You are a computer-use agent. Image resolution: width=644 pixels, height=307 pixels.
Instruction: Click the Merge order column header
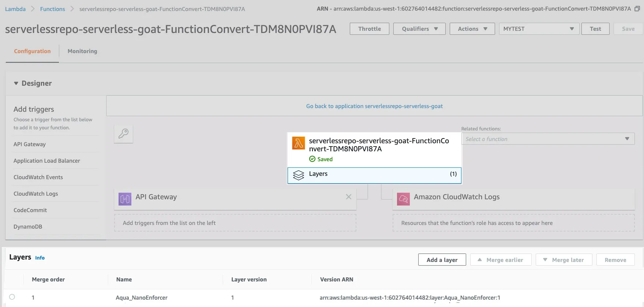coord(48,280)
